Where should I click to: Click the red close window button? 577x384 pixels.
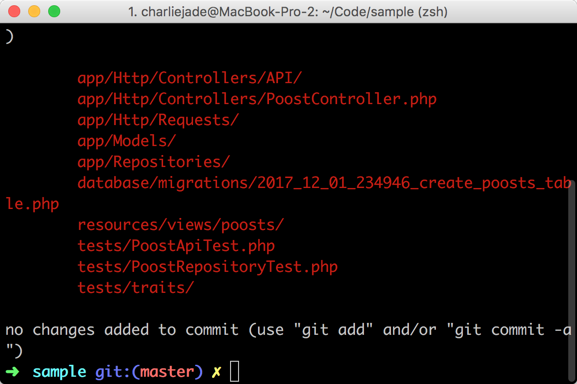coord(14,11)
